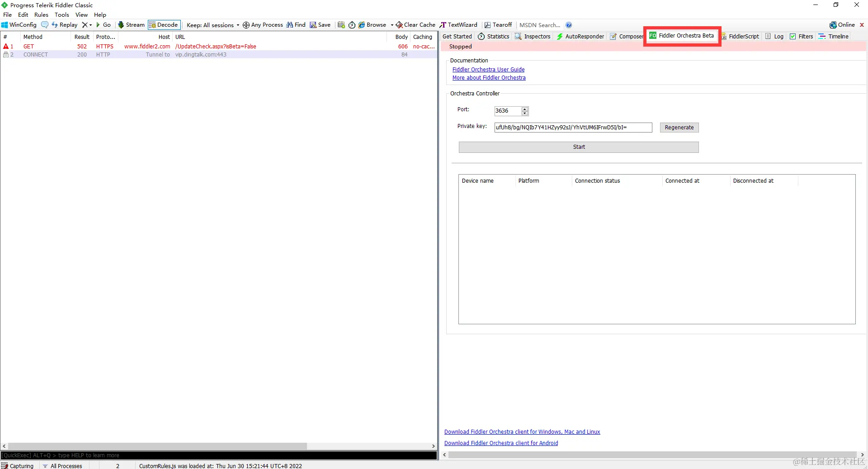Switch to the Log tab
Image resolution: width=868 pixels, height=469 pixels.
point(774,36)
